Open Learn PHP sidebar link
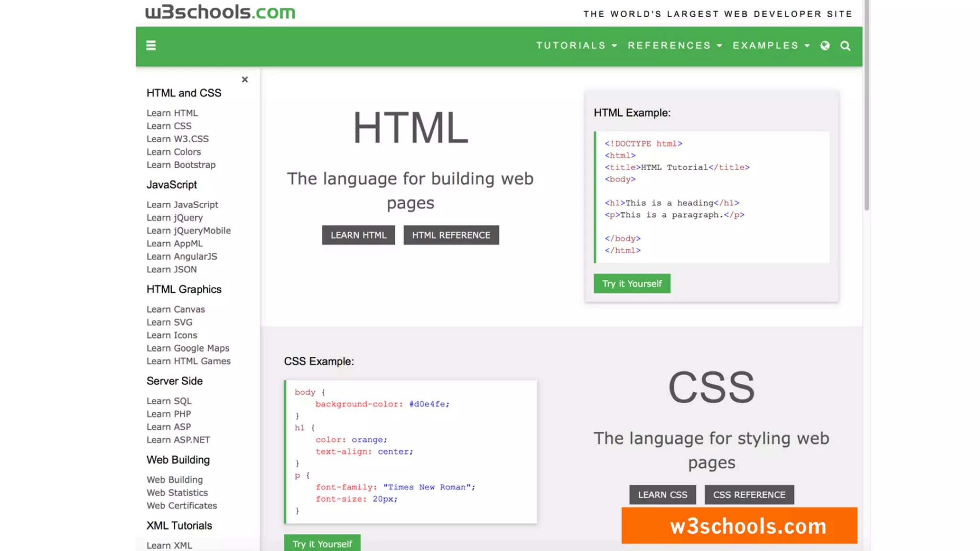 (x=168, y=414)
